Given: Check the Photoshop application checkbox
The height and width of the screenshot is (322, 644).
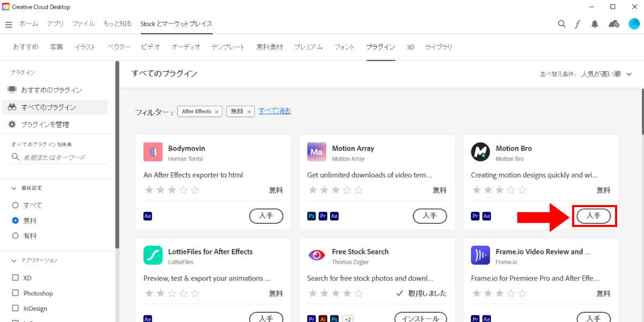Looking at the screenshot, I should 16,294.
